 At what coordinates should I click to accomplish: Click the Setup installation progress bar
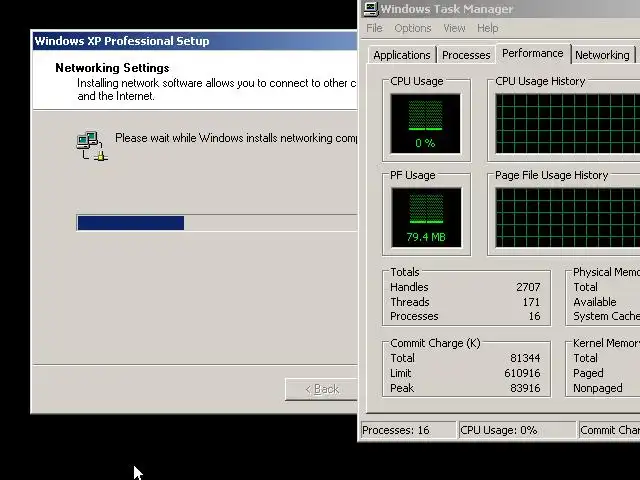(x=217, y=223)
